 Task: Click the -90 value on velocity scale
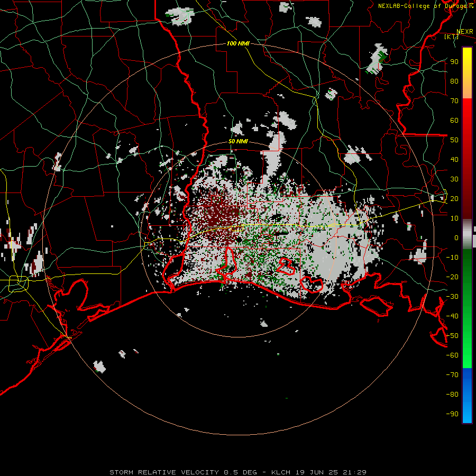(452, 414)
